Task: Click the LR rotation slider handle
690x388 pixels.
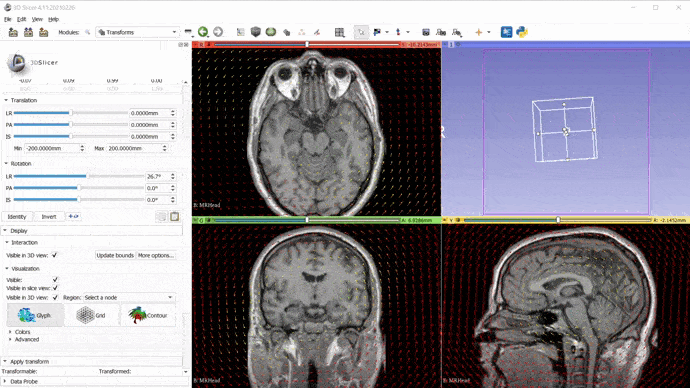Action: click(x=88, y=176)
